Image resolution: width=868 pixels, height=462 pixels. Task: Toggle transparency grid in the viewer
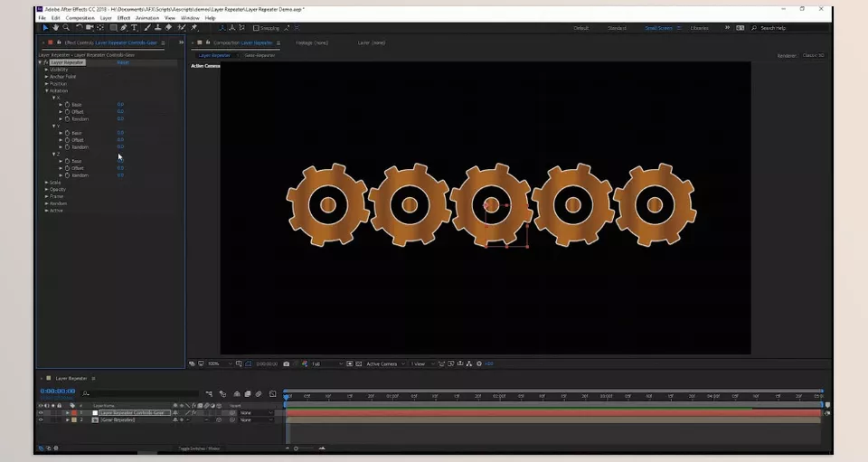359,364
